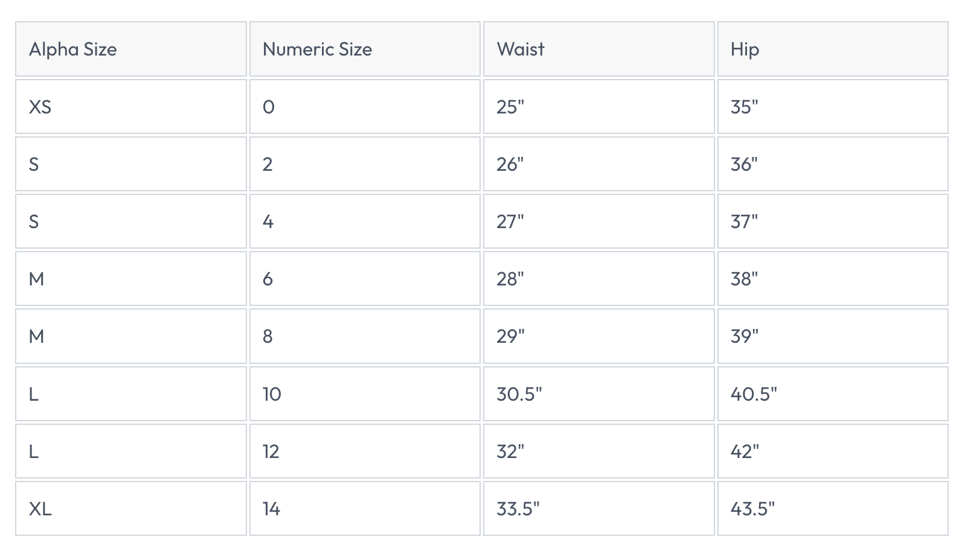Viewport: 965px width, 560px height.
Task: Click the 35" hip cell
Action: tap(744, 107)
